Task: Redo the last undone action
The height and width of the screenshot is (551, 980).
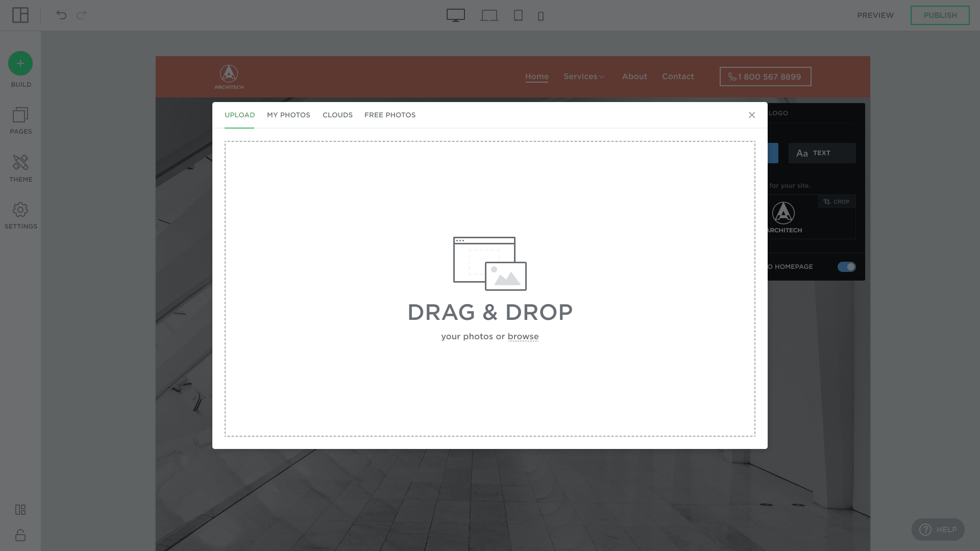Action: point(82,15)
